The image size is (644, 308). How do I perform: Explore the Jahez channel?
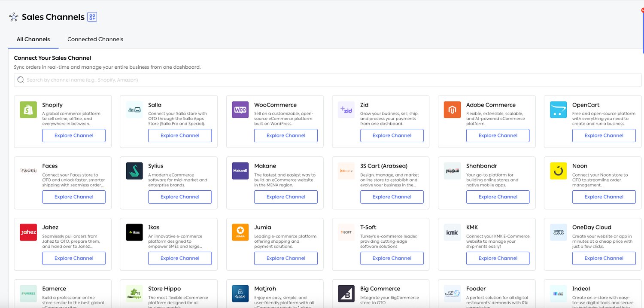point(74,258)
